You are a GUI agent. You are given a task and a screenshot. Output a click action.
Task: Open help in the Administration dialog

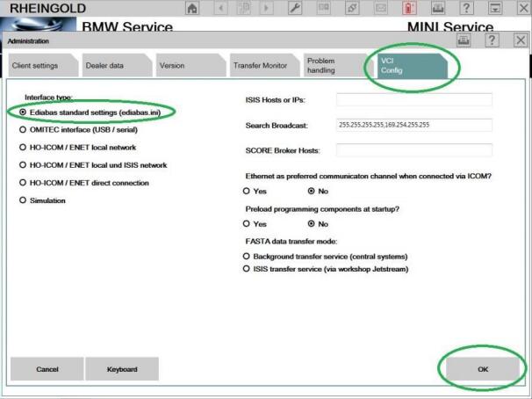click(492, 40)
